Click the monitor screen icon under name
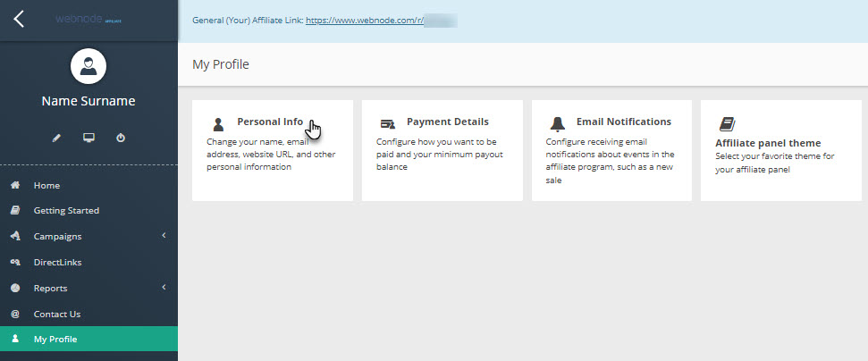Image resolution: width=868 pixels, height=361 pixels. [88, 139]
